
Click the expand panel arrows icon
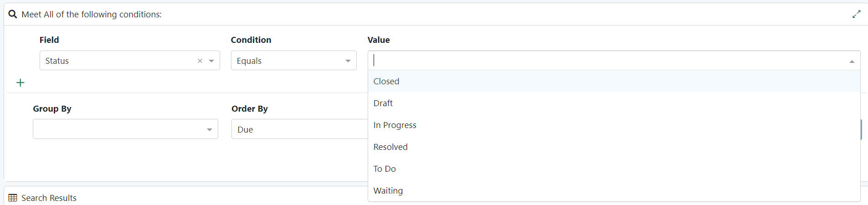pos(856,14)
